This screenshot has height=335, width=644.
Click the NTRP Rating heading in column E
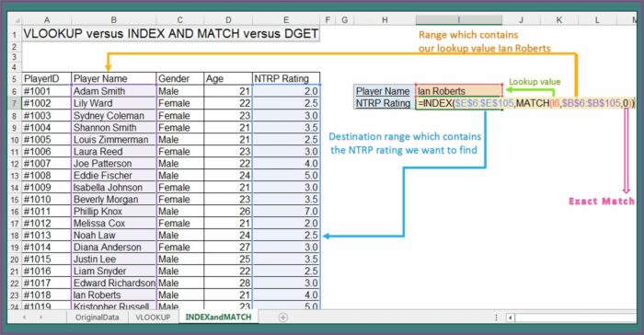286,78
